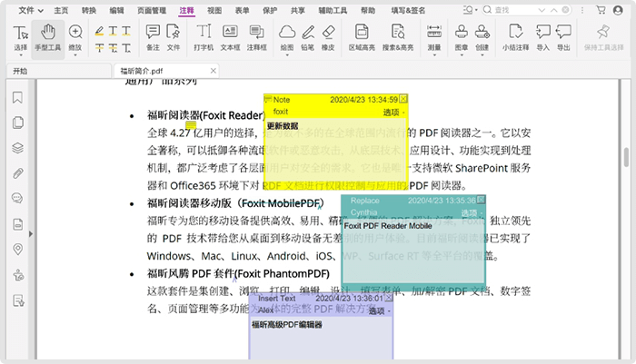Image resolution: width=636 pixels, height=364 pixels.
Task: Open the user account avatar
Action: tap(618, 10)
